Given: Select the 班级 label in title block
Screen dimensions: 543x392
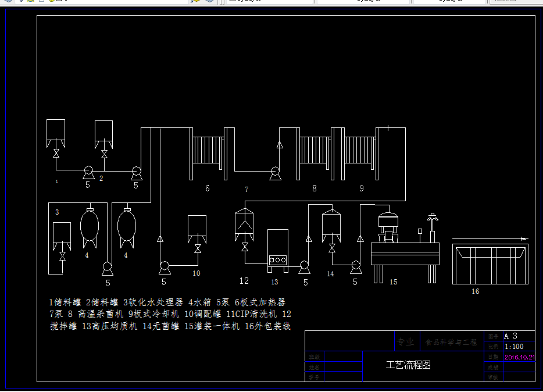Looking at the screenshot, I should click(315, 357).
